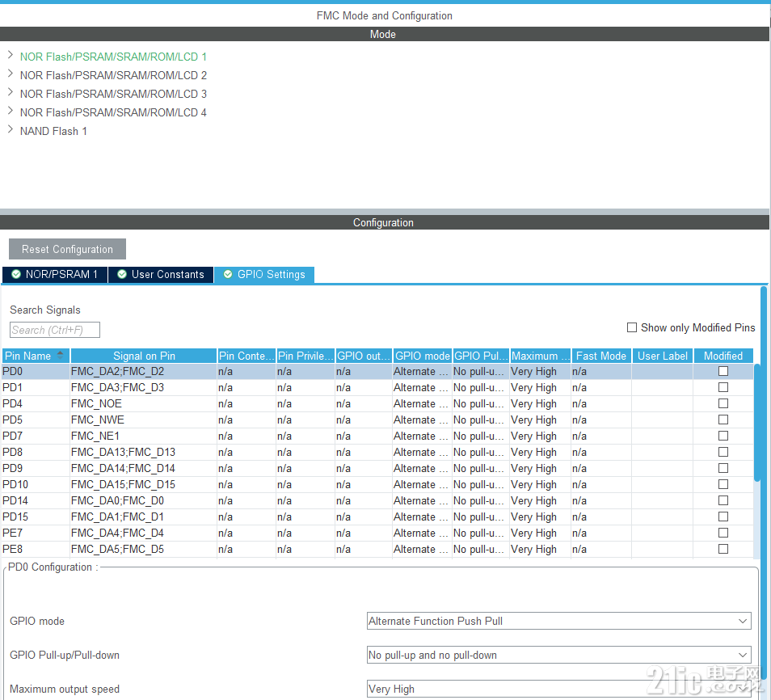The image size is (771, 700).
Task: Sort by Fast Mode column header
Action: pos(600,356)
